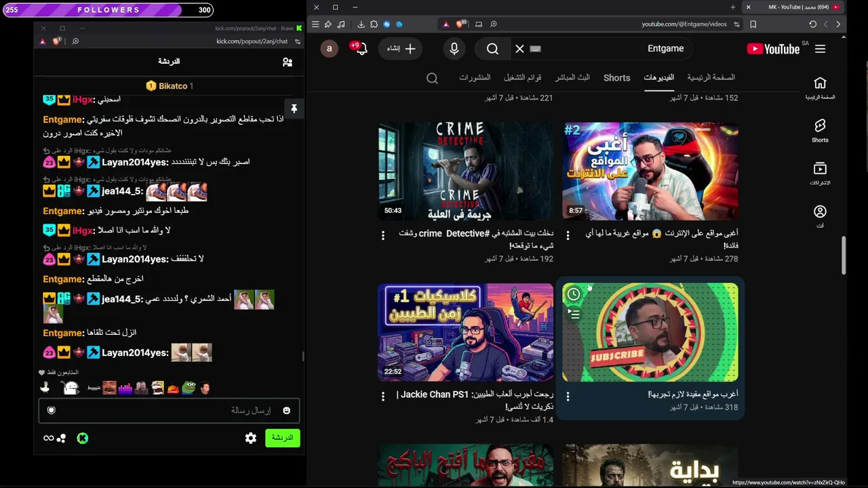Clear the Entgame search query
This screenshot has height=488, width=868.
(519, 49)
